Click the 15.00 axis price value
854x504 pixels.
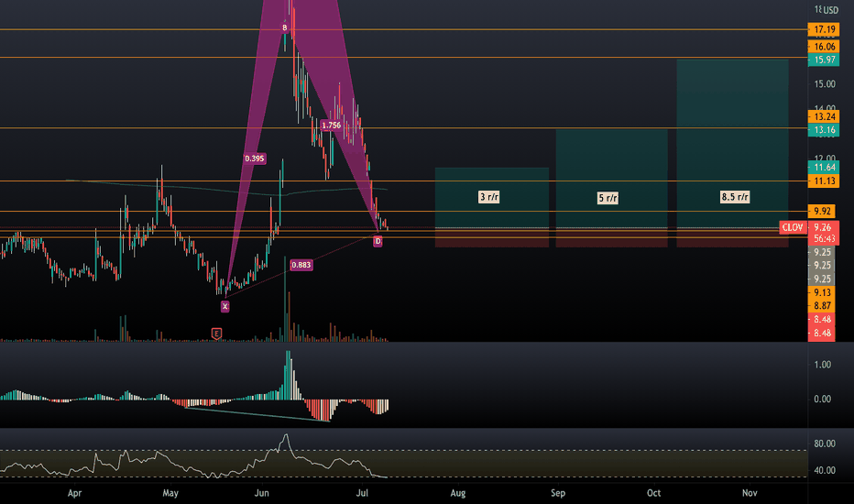tap(825, 84)
